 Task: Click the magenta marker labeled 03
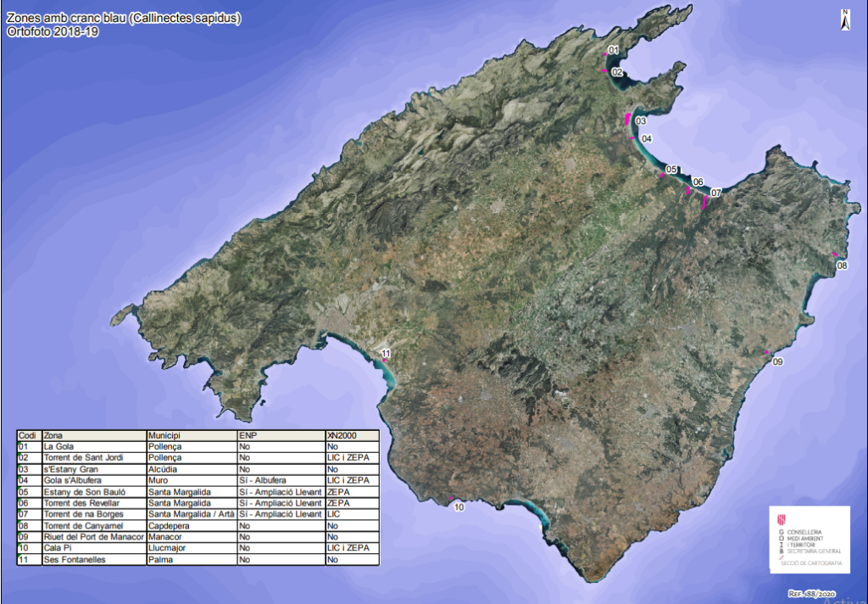point(627,120)
